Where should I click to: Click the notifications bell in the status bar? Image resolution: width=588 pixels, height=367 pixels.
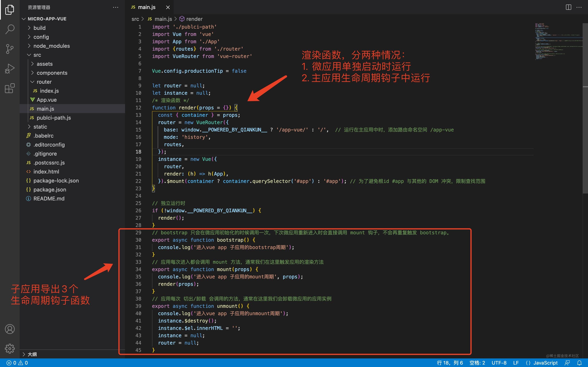click(x=579, y=363)
